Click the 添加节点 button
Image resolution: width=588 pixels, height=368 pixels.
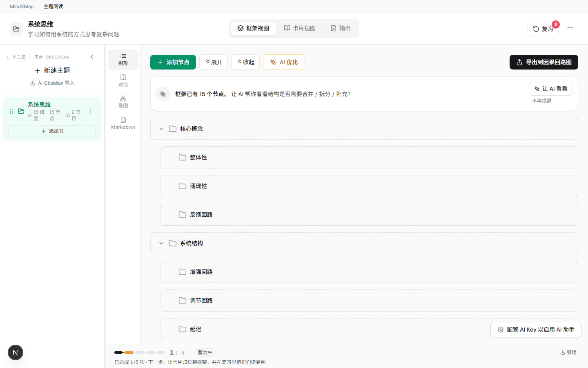coord(173,62)
